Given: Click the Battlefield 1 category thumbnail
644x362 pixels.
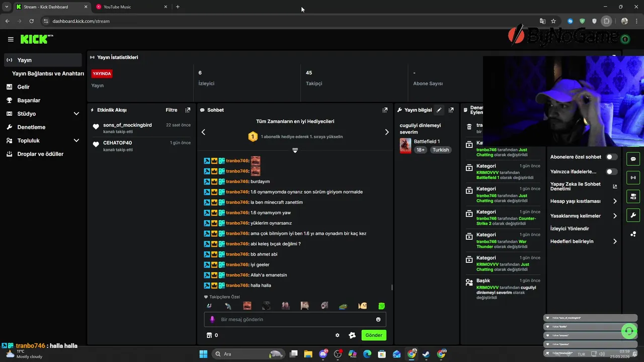Looking at the screenshot, I should (x=406, y=146).
